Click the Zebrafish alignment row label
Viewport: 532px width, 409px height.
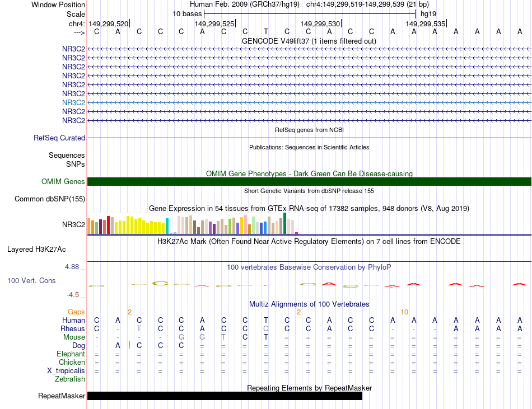70,379
